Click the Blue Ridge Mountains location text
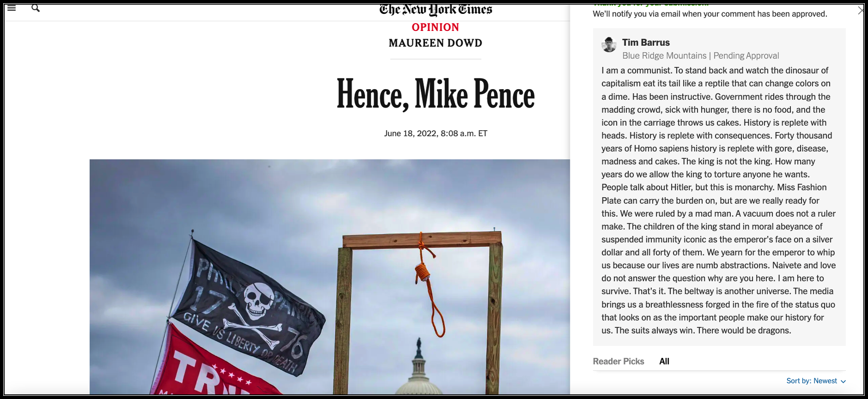Viewport: 868px width, 399px height. coord(664,55)
